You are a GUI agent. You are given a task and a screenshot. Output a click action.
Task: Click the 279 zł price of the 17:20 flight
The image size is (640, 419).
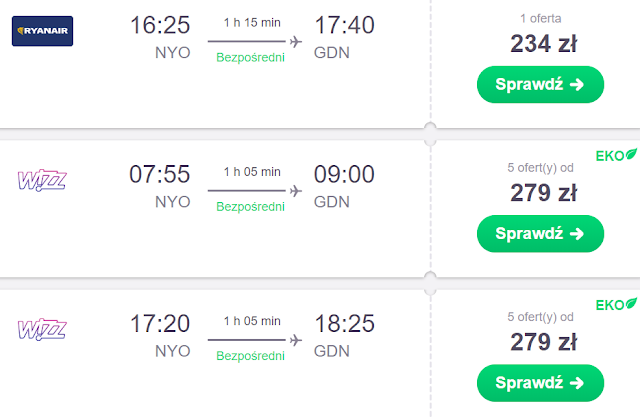point(541,340)
